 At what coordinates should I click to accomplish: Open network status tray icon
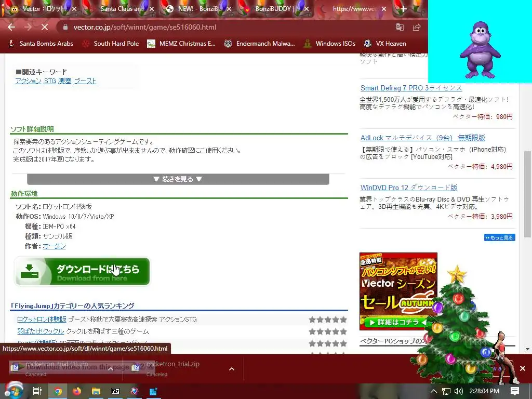pos(446,391)
